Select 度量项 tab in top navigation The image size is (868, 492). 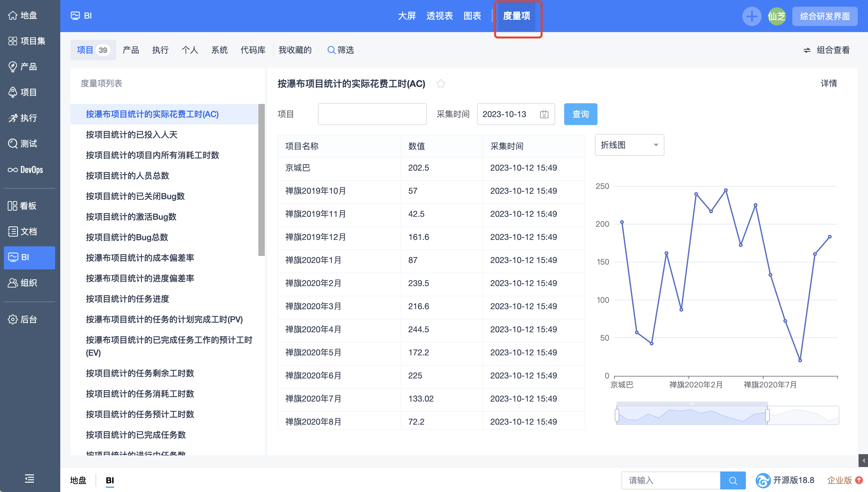pyautogui.click(x=516, y=16)
